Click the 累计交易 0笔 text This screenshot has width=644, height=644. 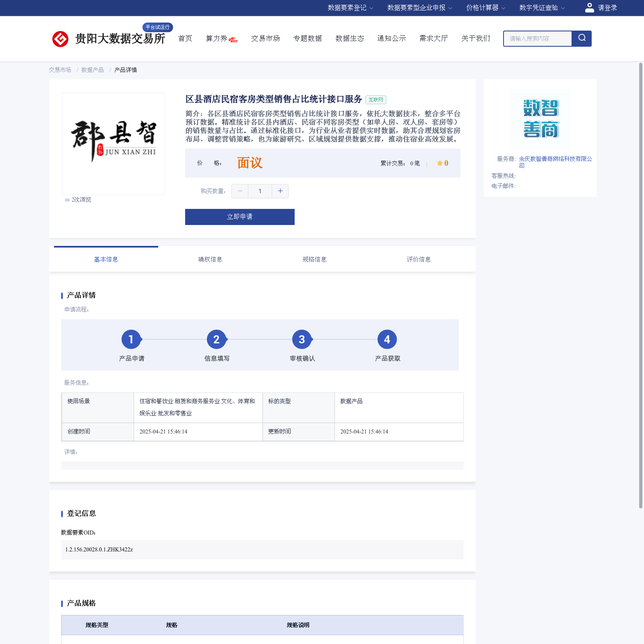click(400, 163)
